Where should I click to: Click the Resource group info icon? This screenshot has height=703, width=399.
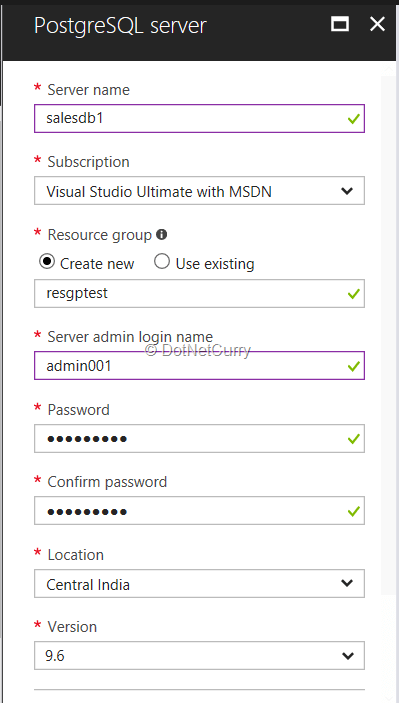point(161,234)
